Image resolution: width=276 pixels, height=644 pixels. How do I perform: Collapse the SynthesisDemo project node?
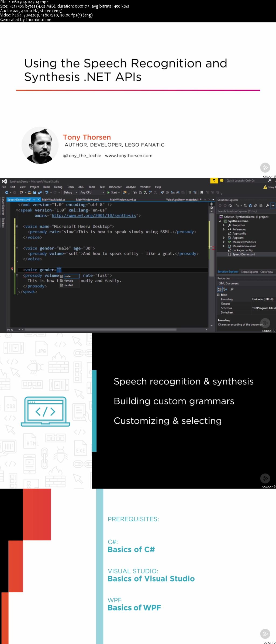[220, 221]
